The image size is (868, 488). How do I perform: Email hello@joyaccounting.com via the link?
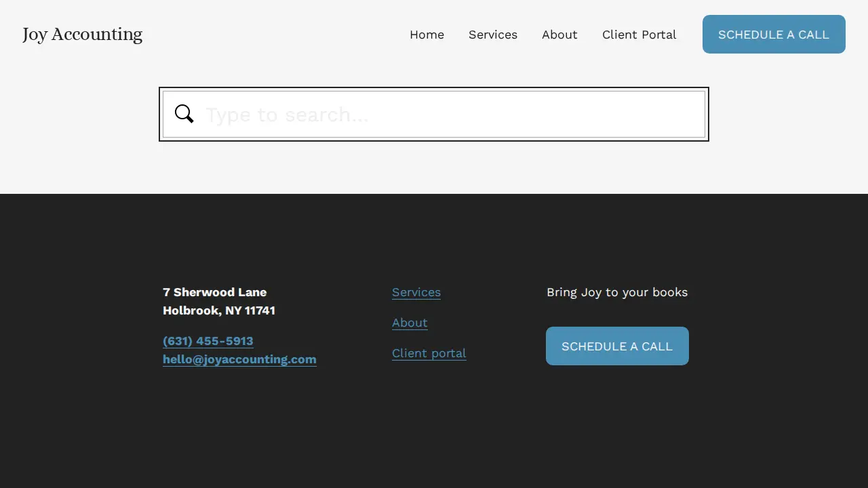[x=239, y=359]
